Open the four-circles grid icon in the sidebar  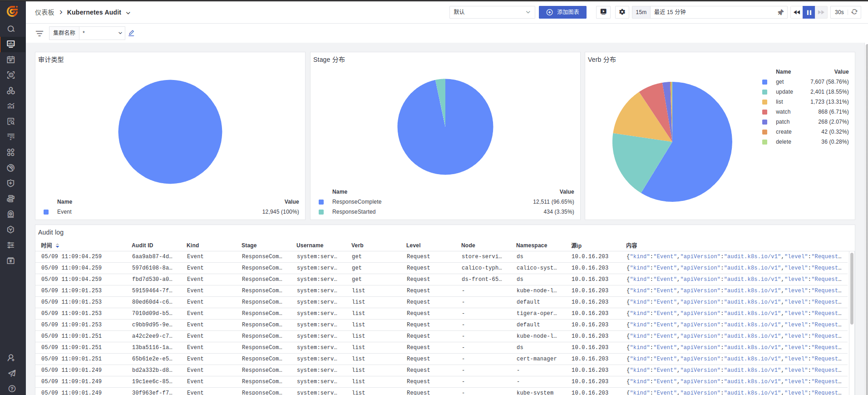[x=11, y=152]
